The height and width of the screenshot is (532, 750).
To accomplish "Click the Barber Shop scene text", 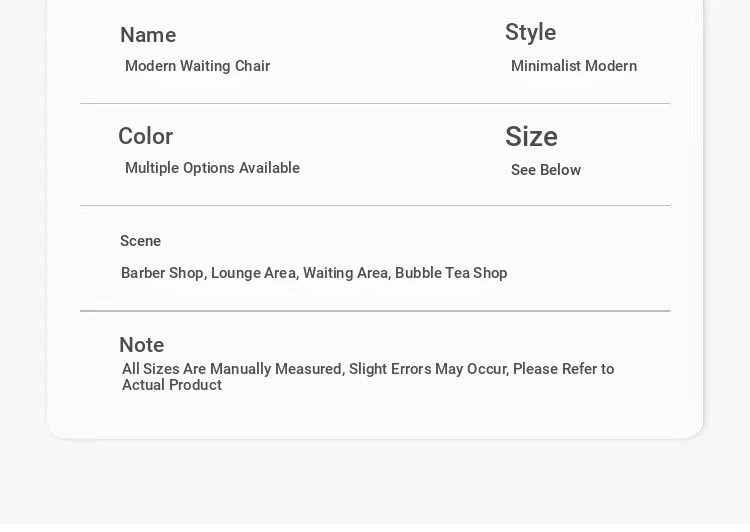I will point(162,273).
